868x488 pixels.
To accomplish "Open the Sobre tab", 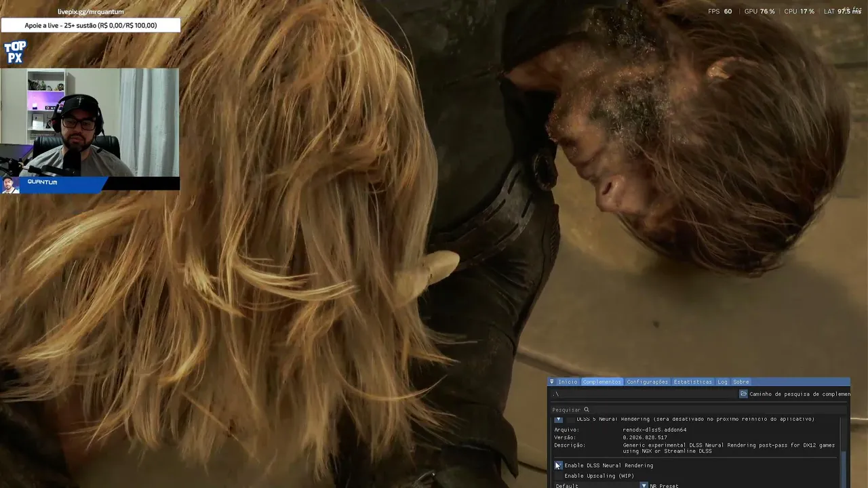I will 741,382.
